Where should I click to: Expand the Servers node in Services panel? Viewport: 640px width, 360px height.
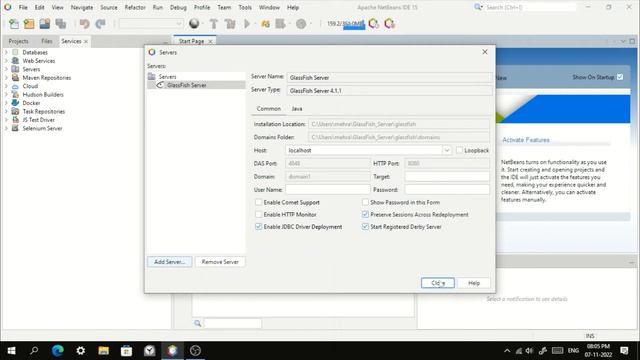[6, 69]
